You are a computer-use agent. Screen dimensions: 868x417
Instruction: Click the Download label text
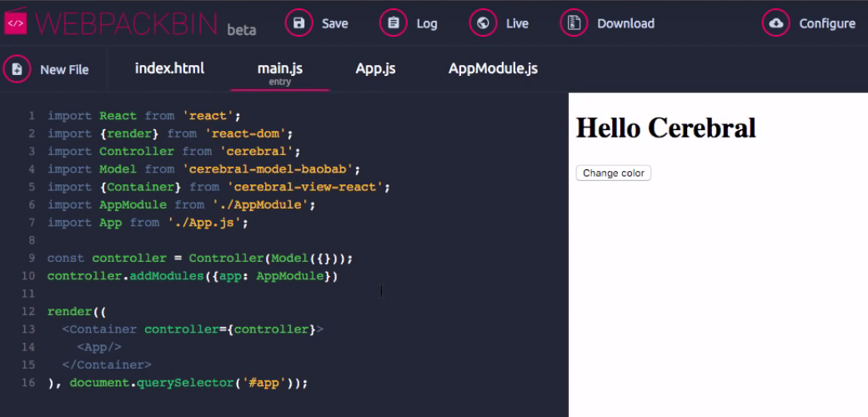click(625, 24)
